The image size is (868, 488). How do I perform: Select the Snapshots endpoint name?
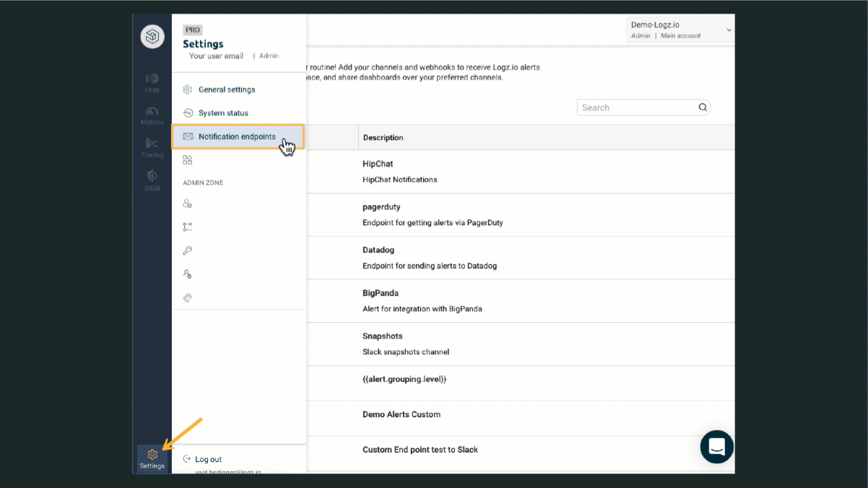(383, 336)
